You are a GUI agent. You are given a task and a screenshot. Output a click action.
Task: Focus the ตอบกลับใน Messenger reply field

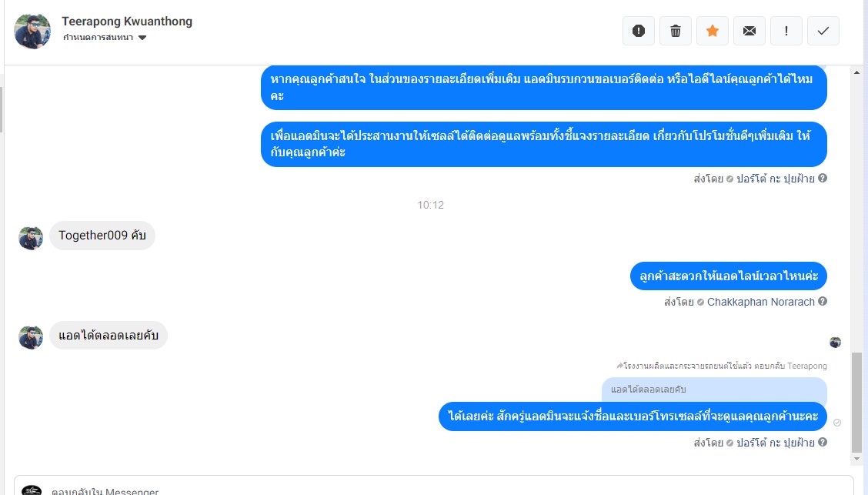pyautogui.click(x=433, y=486)
